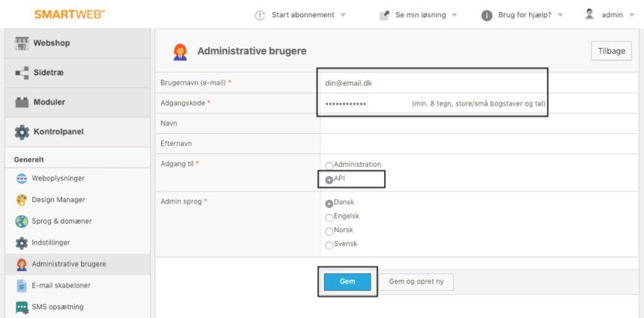Select the Administration access radio button
The width and height of the screenshot is (644, 318).
click(329, 166)
